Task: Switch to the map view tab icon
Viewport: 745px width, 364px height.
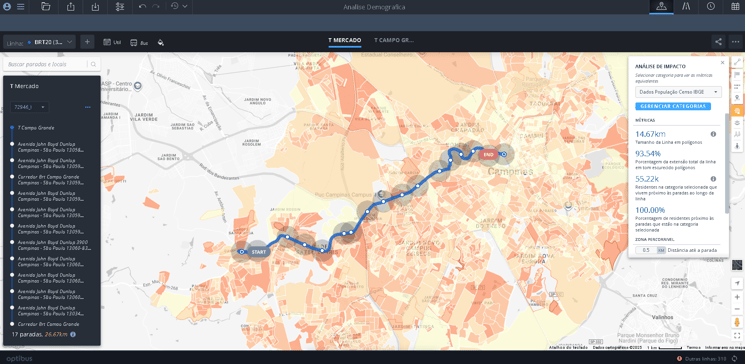Action: 661,7
